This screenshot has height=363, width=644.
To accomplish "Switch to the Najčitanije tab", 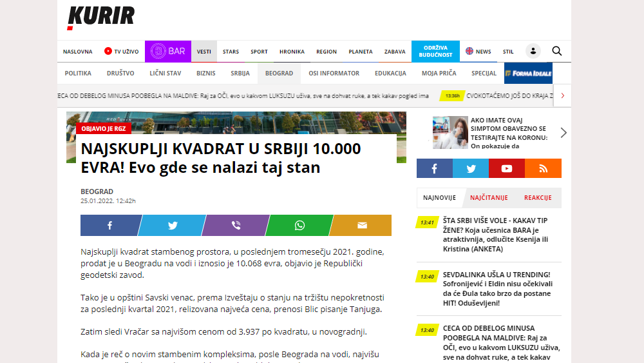I will (x=489, y=198).
